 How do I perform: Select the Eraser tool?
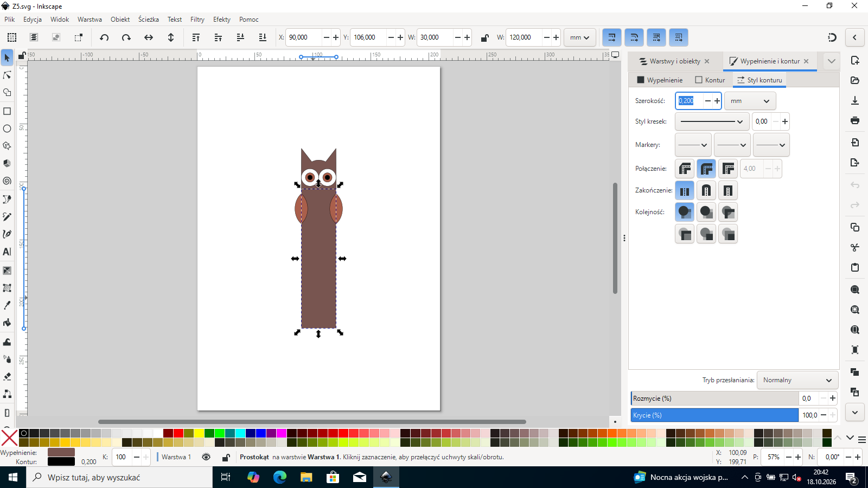click(x=7, y=376)
